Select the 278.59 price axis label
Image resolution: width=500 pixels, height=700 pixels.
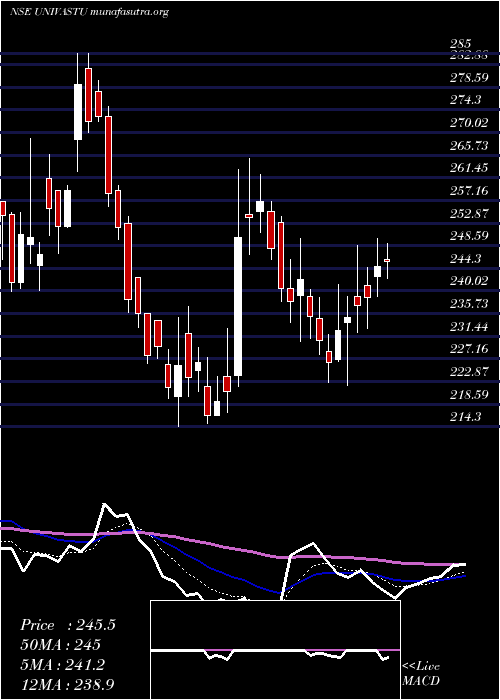pos(470,78)
